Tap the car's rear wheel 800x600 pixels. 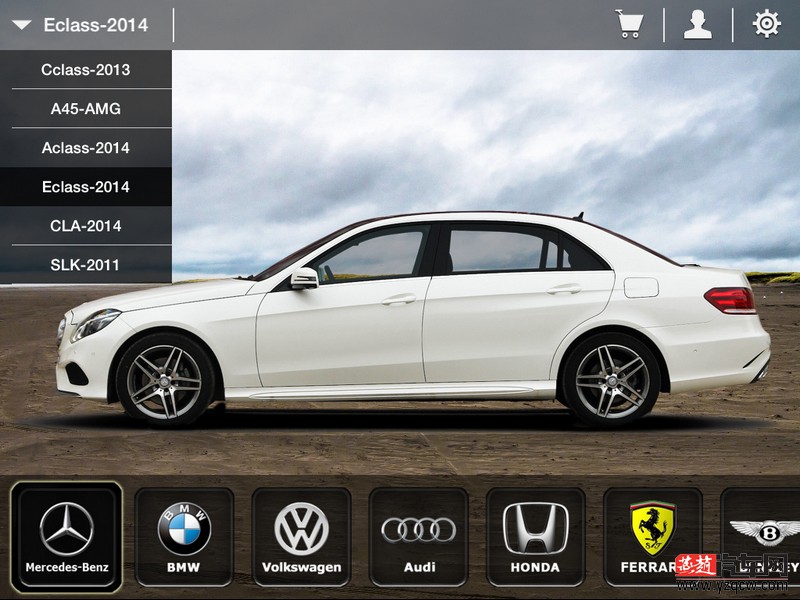click(x=612, y=380)
